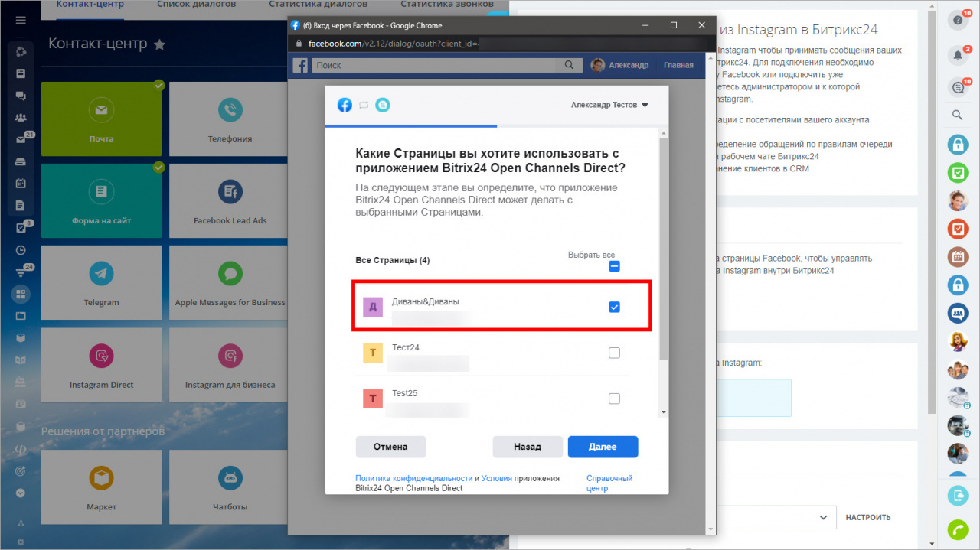The image size is (980, 550).
Task: Open the chat bubble icon with badge 10
Action: tap(958, 87)
